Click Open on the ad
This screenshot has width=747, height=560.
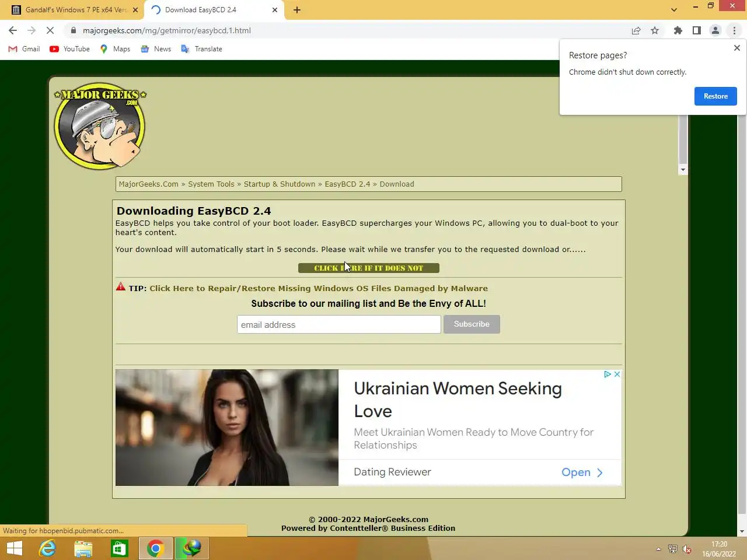pos(582,473)
